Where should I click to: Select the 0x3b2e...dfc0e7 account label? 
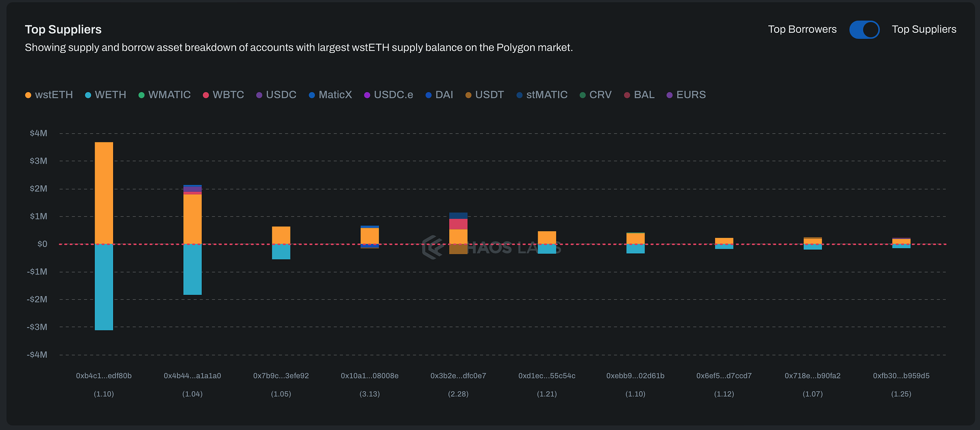458,376
